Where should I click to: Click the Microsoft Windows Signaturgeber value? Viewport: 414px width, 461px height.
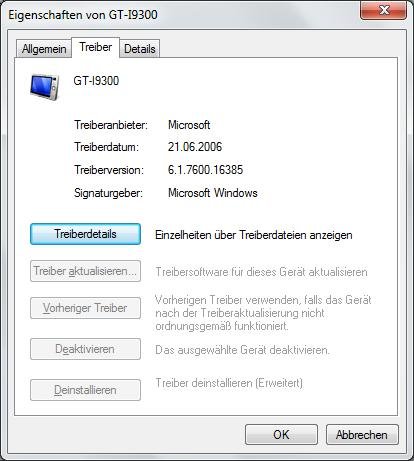click(x=213, y=193)
